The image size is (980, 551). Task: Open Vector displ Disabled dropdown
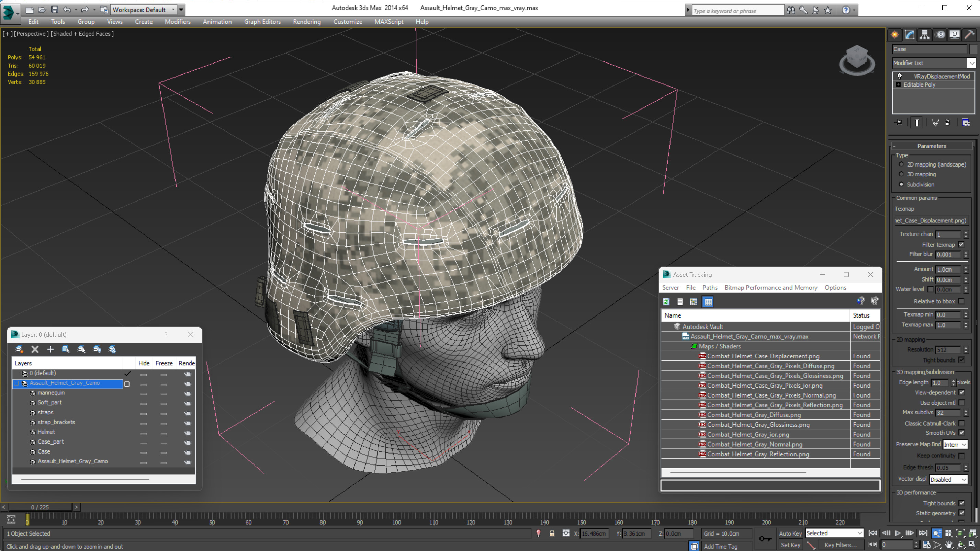tap(948, 480)
